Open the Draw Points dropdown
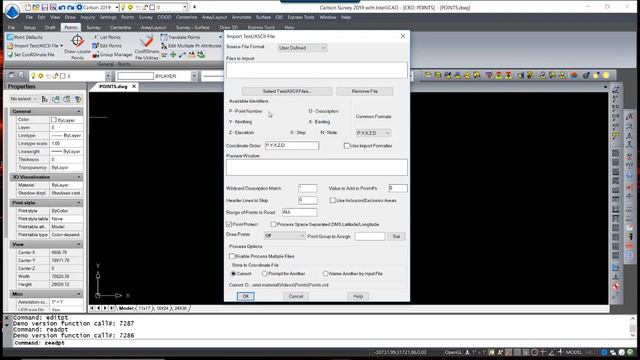Viewport: 640px width, 360px height. 284,236
